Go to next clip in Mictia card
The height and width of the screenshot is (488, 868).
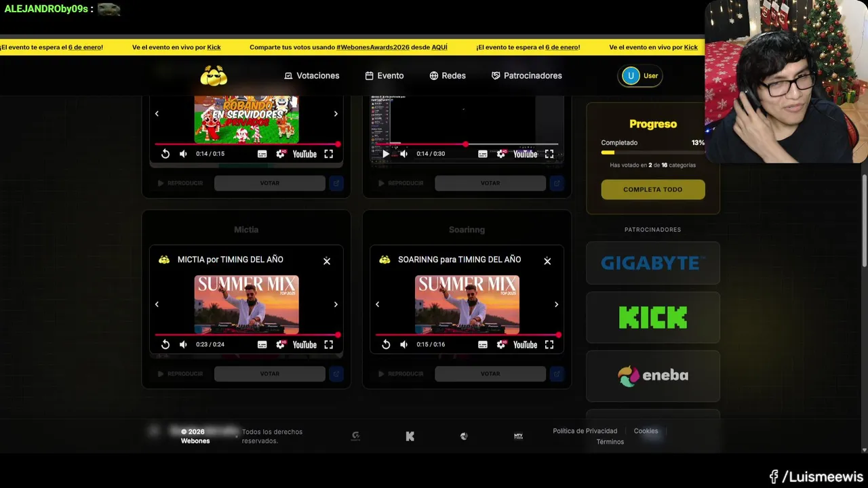tap(336, 304)
